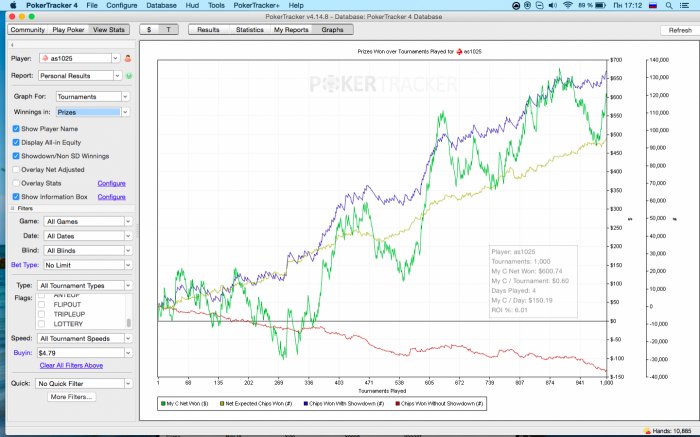
Task: Click the battery status icon
Action: (x=600, y=5)
